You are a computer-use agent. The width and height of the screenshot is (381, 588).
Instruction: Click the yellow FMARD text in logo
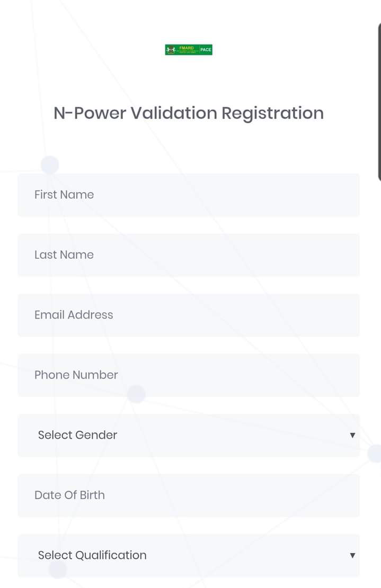click(187, 48)
